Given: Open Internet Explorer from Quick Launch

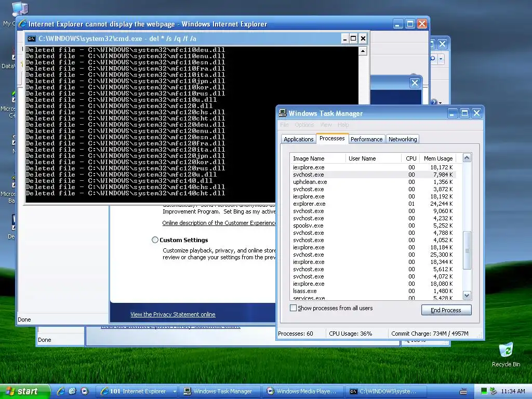Looking at the screenshot, I should coord(61,391).
